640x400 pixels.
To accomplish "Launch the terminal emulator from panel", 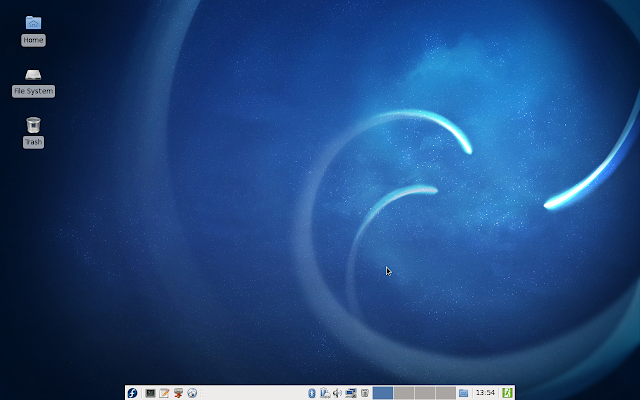I will click(150, 393).
